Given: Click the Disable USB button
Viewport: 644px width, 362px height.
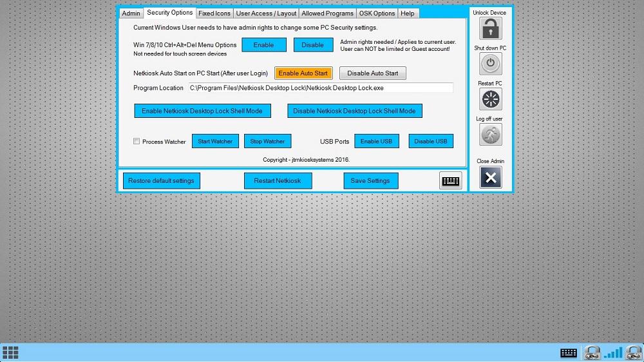Looking at the screenshot, I should click(x=431, y=141).
